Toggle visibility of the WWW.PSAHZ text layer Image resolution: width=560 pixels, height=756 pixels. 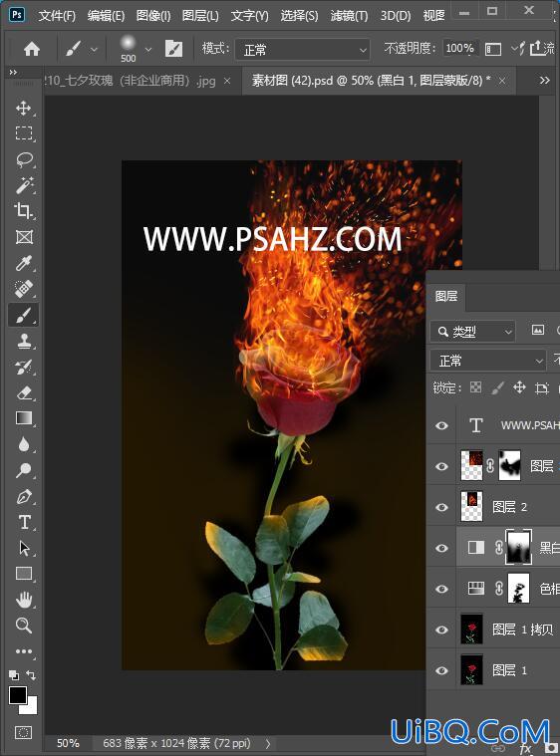tap(441, 425)
